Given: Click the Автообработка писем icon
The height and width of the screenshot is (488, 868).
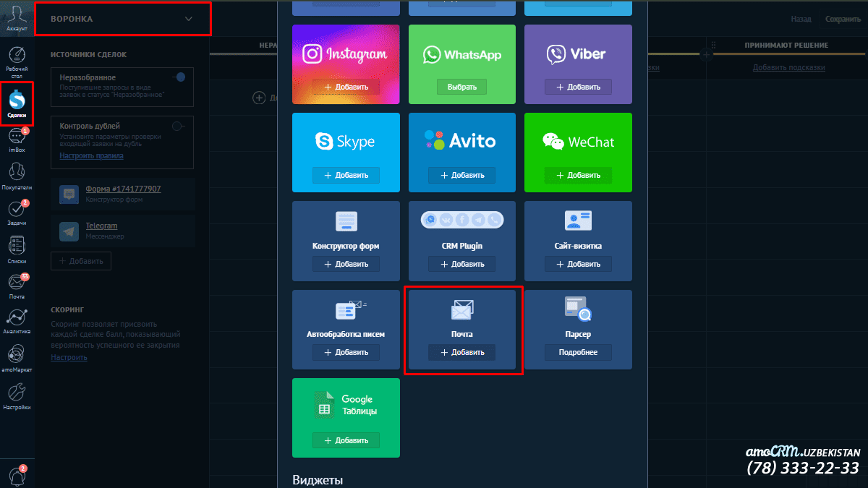Looking at the screenshot, I should click(x=350, y=310).
